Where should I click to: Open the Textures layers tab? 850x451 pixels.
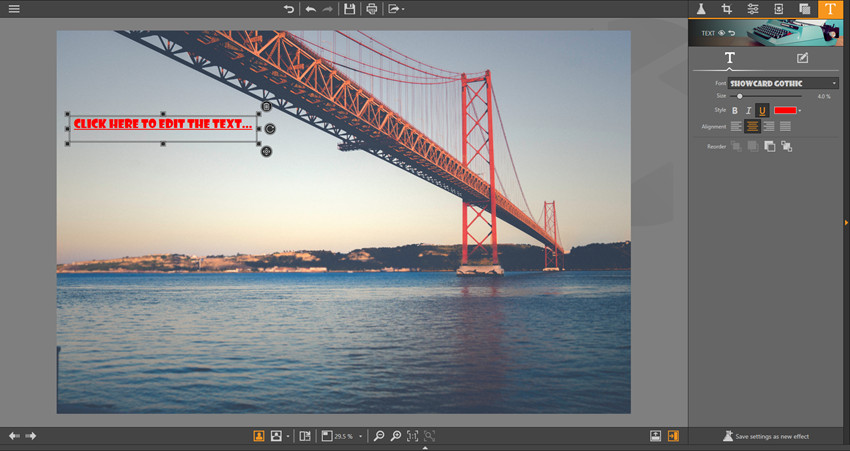(x=804, y=9)
